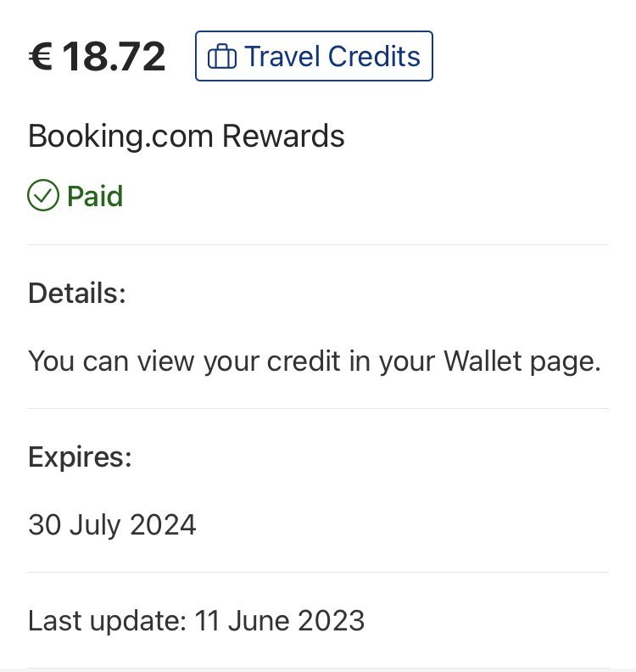The height and width of the screenshot is (672, 636).
Task: Tap "You can view" at sentence start
Action: (x=111, y=361)
